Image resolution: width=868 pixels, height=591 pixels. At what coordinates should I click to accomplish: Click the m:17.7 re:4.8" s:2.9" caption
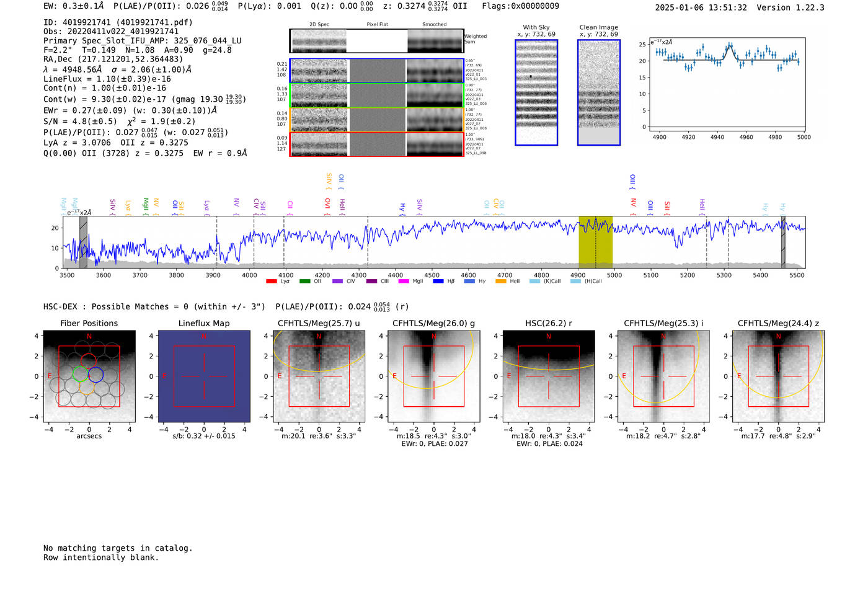pyautogui.click(x=779, y=436)
